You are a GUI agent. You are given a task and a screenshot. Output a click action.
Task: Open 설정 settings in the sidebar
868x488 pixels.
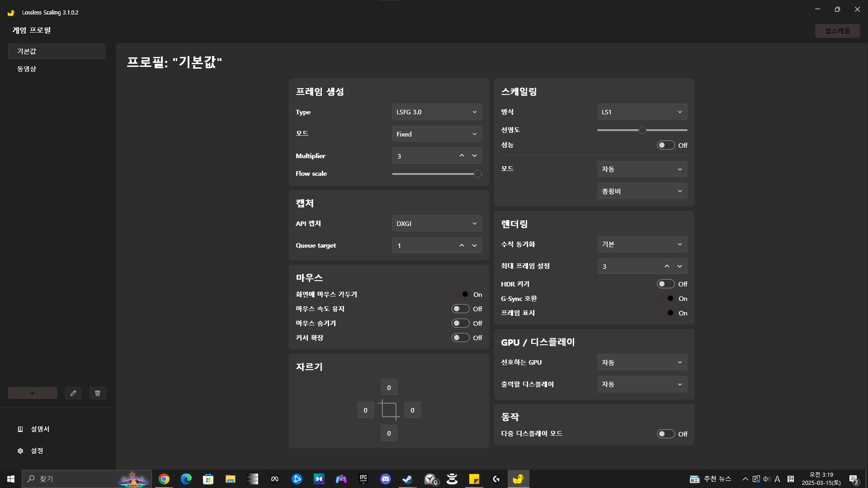tap(36, 450)
